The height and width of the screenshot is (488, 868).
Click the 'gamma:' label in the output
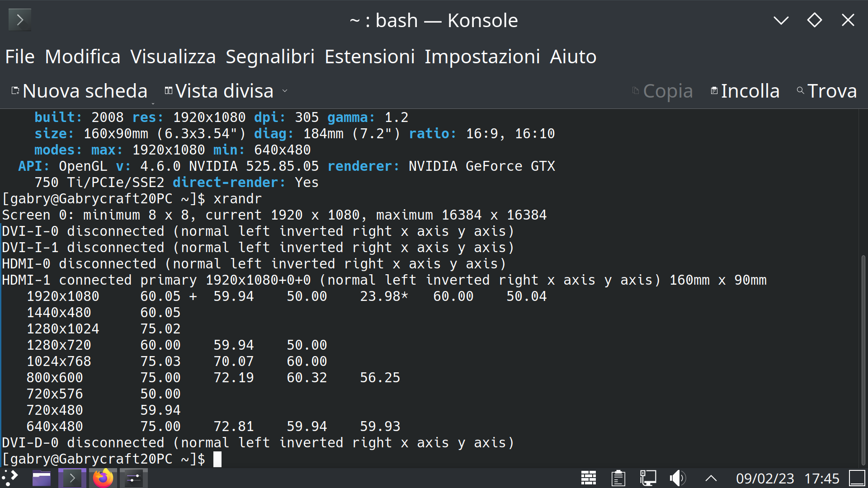pos(352,117)
